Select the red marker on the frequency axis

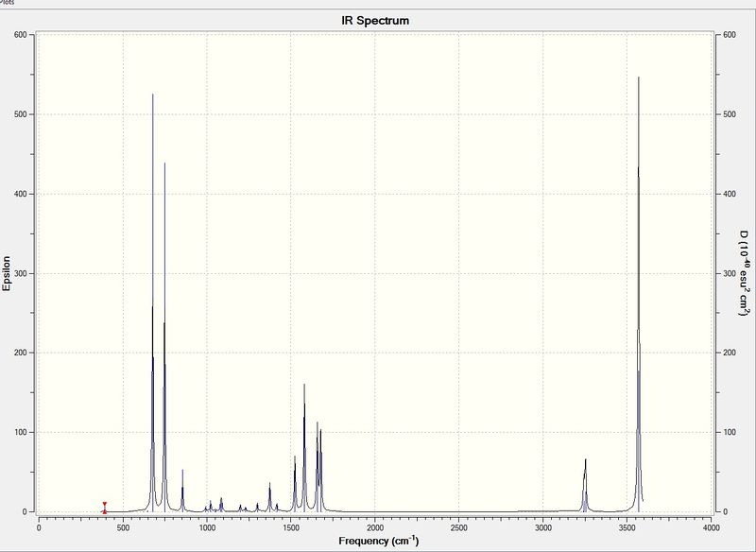point(105,508)
